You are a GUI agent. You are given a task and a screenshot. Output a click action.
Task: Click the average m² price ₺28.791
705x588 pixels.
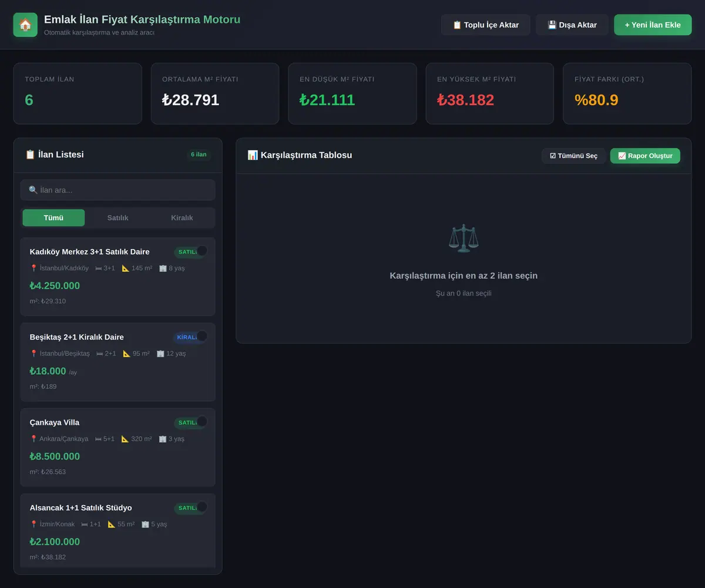(x=191, y=100)
